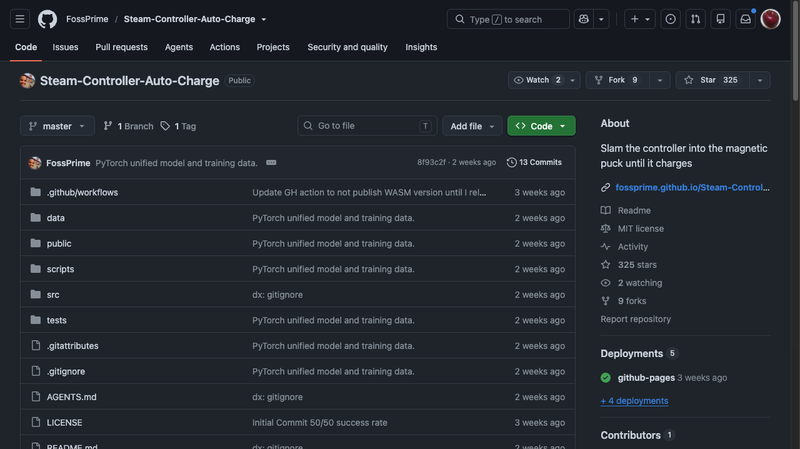Switch to Pull requests tab
Viewport: 800px width, 449px height.
click(121, 47)
